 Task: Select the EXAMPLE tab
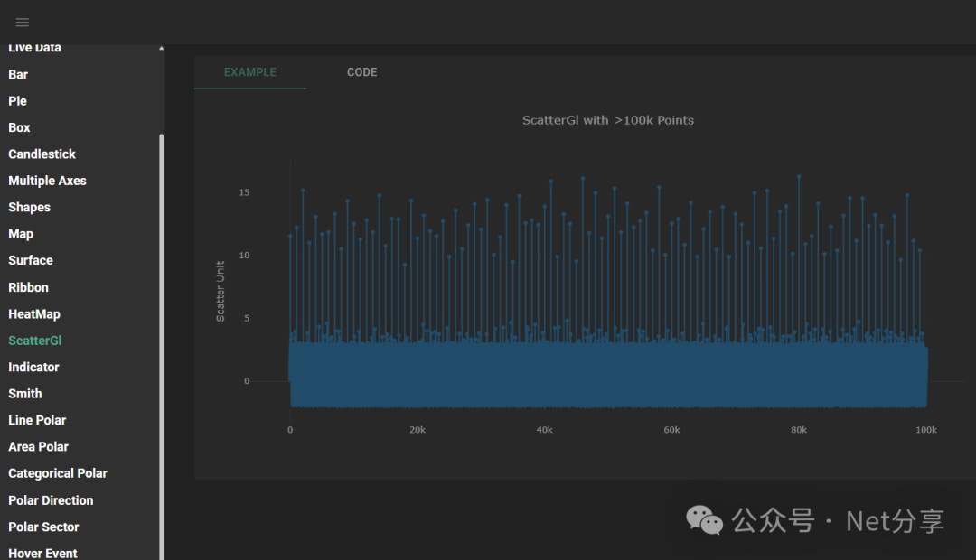click(249, 72)
